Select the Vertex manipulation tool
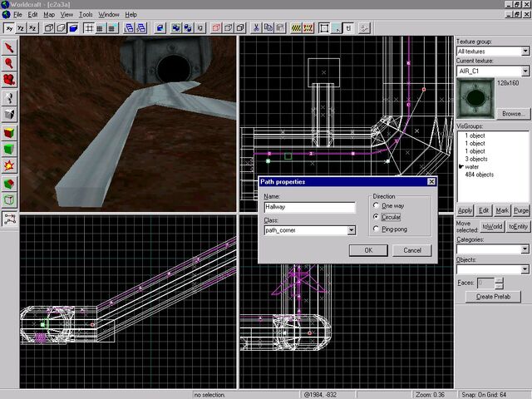The image size is (532, 399). coord(9,199)
